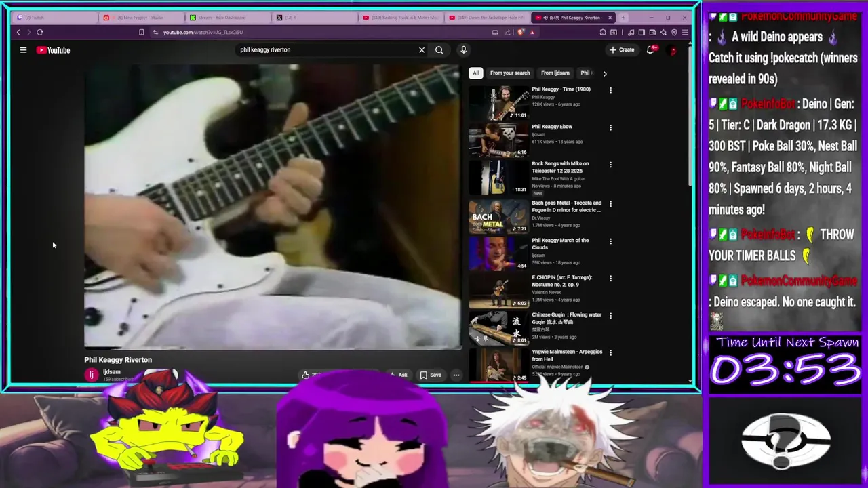The width and height of the screenshot is (868, 488).
Task: Start voice search with microphone icon
Action: coord(464,50)
